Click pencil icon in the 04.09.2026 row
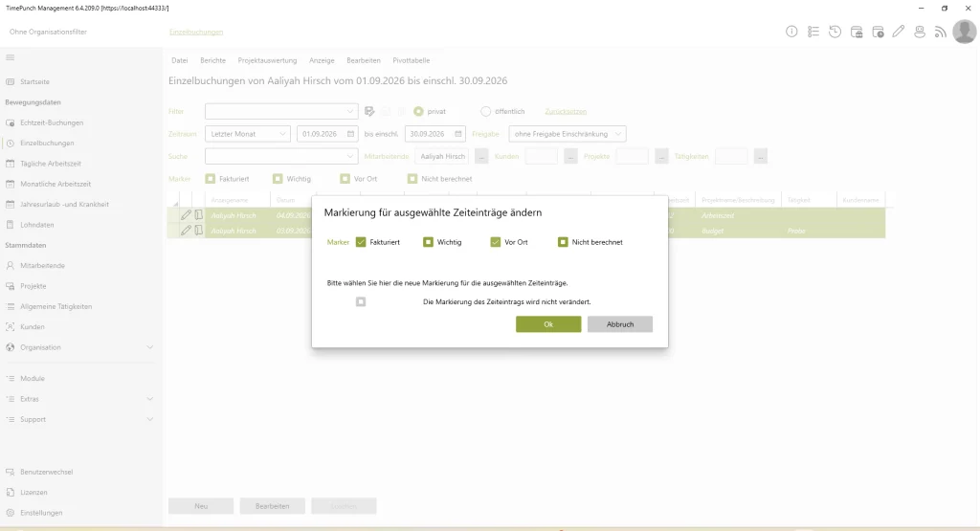The height and width of the screenshot is (531, 980). (186, 215)
